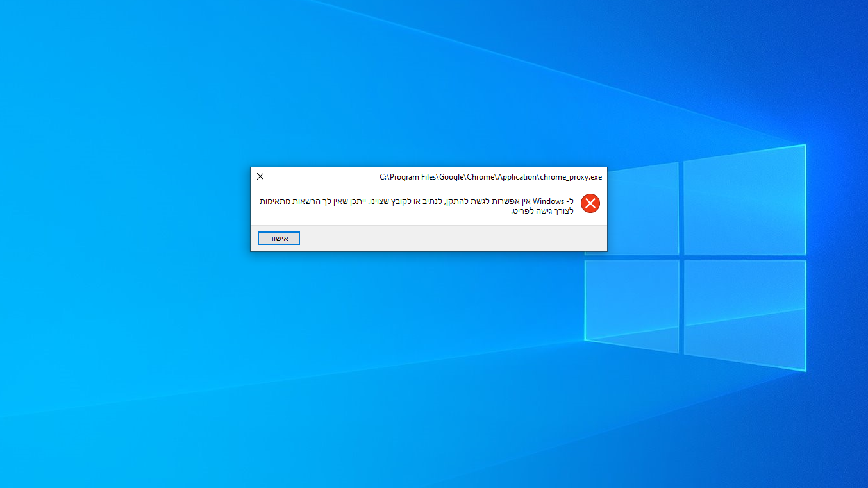Click the Hebrew error message starting "Windows"

pyautogui.click(x=417, y=206)
